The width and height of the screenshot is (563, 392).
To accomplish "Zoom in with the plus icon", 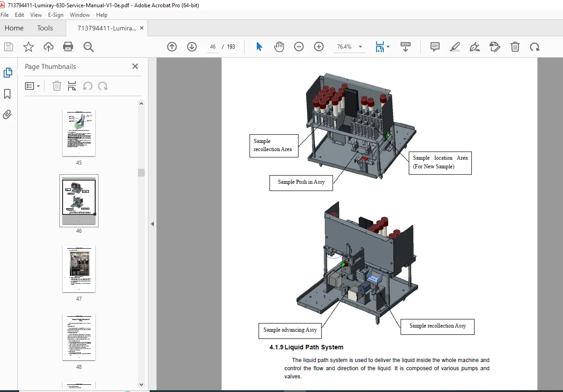I will coord(319,47).
